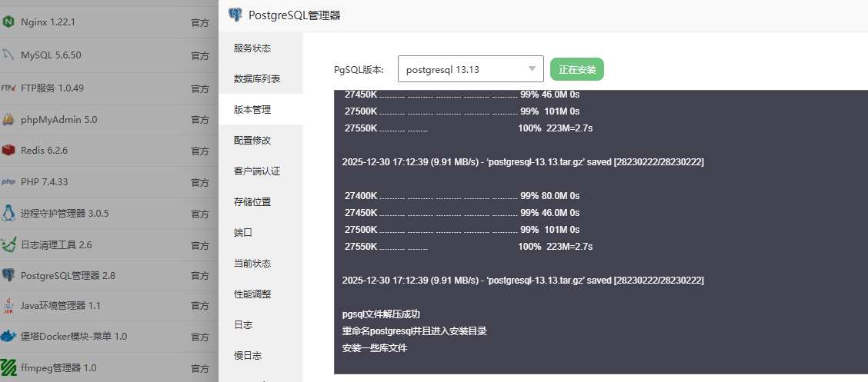868x382 pixels.
Task: Click the ffmpeg manager icon
Action: (8, 367)
